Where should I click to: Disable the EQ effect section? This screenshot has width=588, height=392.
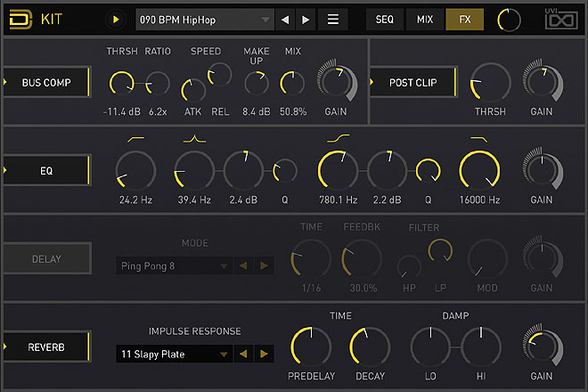[46, 168]
